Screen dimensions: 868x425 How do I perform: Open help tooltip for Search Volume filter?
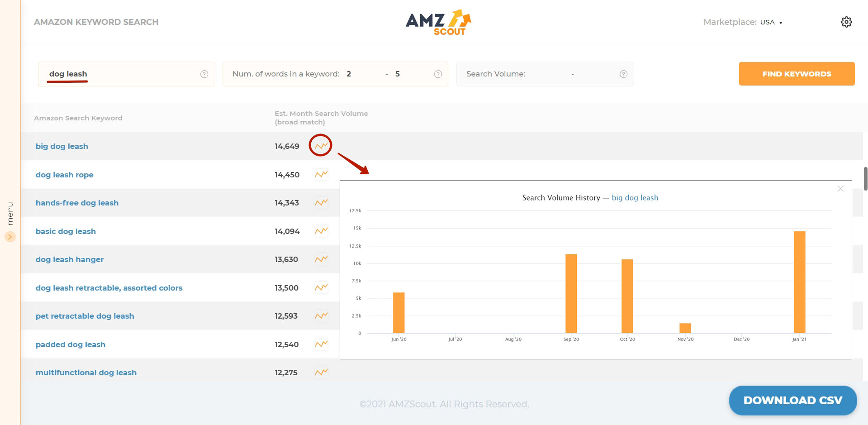click(x=623, y=74)
